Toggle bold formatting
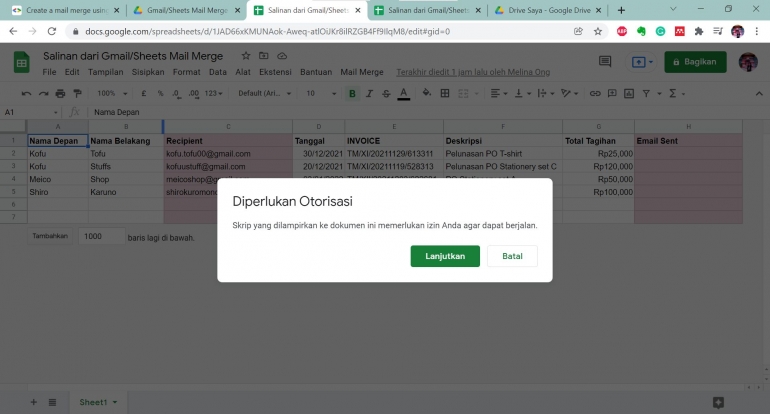770x414 pixels. 352,93
